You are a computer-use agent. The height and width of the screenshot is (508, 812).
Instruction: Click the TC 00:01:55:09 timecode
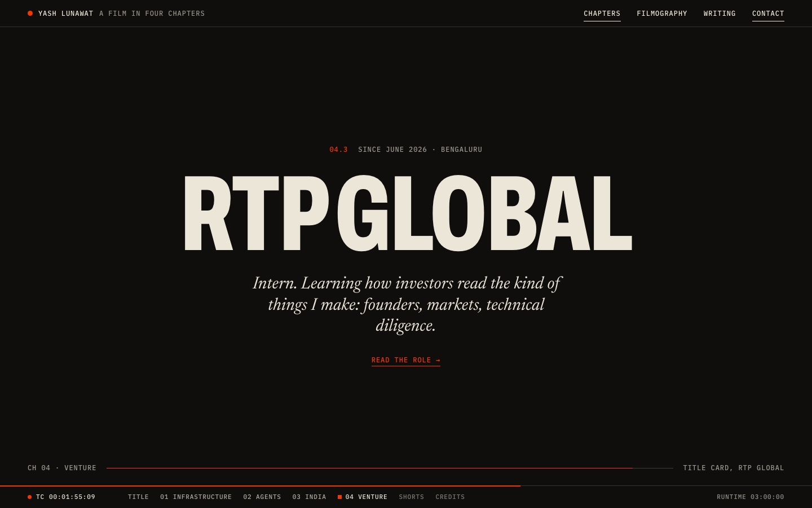(65, 497)
